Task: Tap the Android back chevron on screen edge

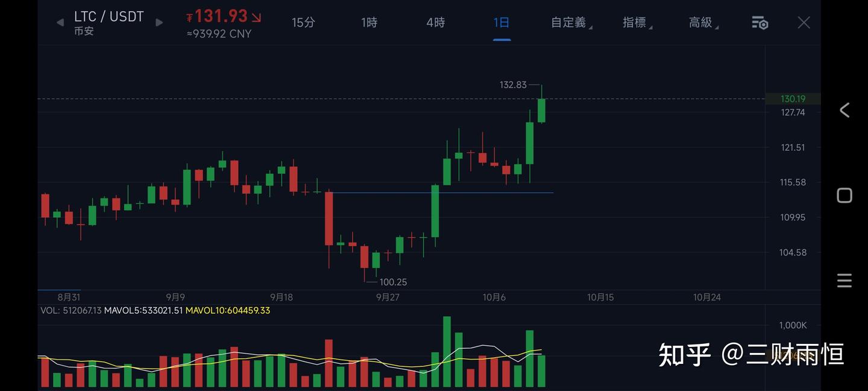Action: pos(844,110)
